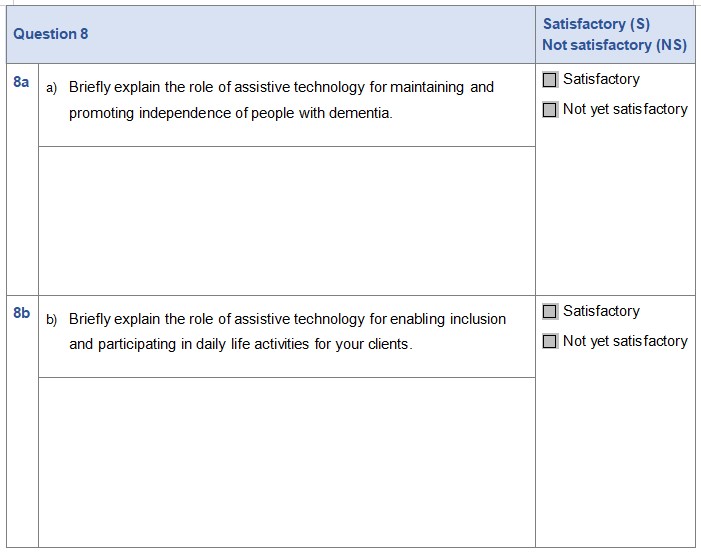Screen dimensions: 701x552
Task: Click the "and participating in daily life activities" line
Action: [240, 345]
